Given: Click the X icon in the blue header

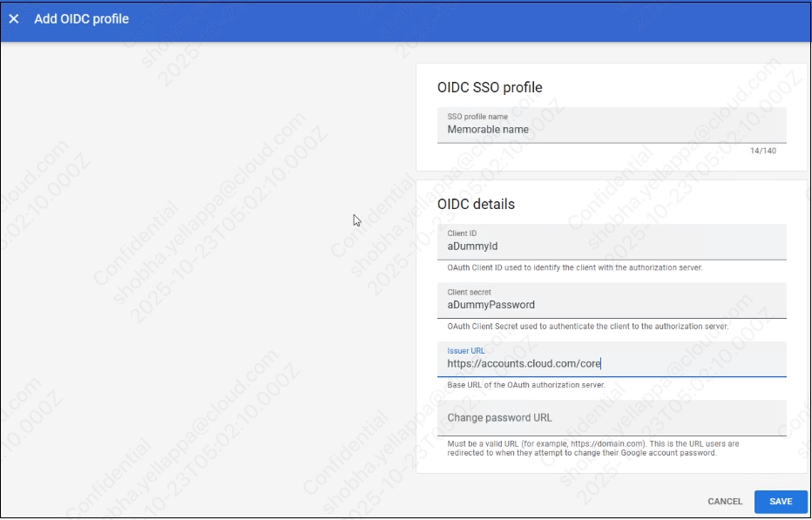Looking at the screenshot, I should (13, 18).
